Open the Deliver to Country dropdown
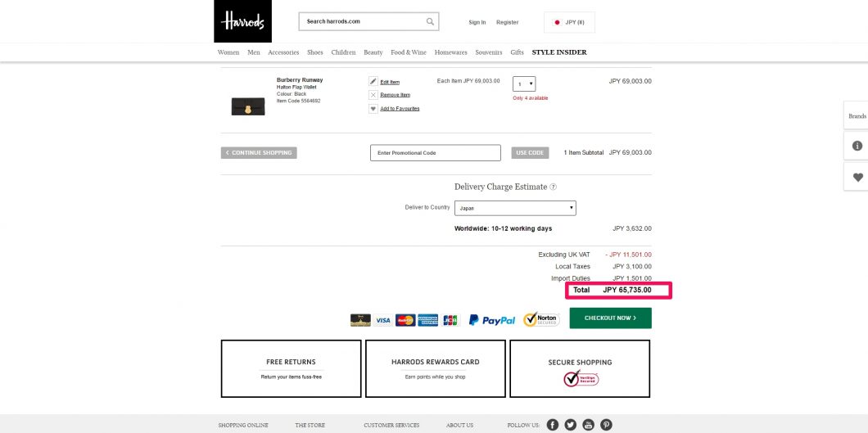868x433 pixels. click(515, 209)
